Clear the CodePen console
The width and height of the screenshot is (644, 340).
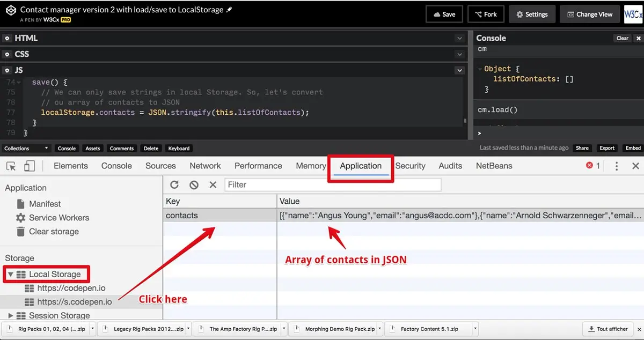point(622,38)
